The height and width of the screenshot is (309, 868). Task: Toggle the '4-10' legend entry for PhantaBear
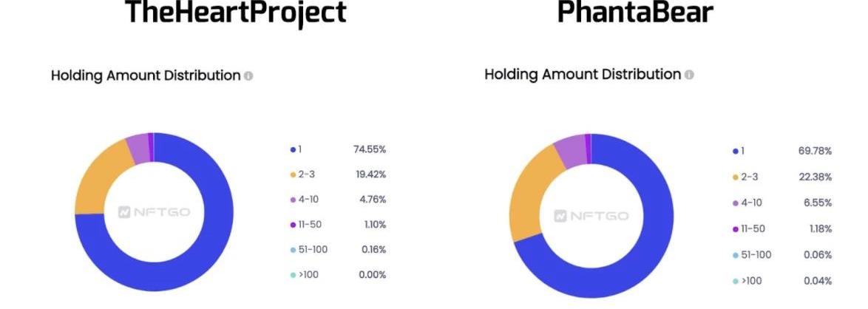click(x=747, y=203)
